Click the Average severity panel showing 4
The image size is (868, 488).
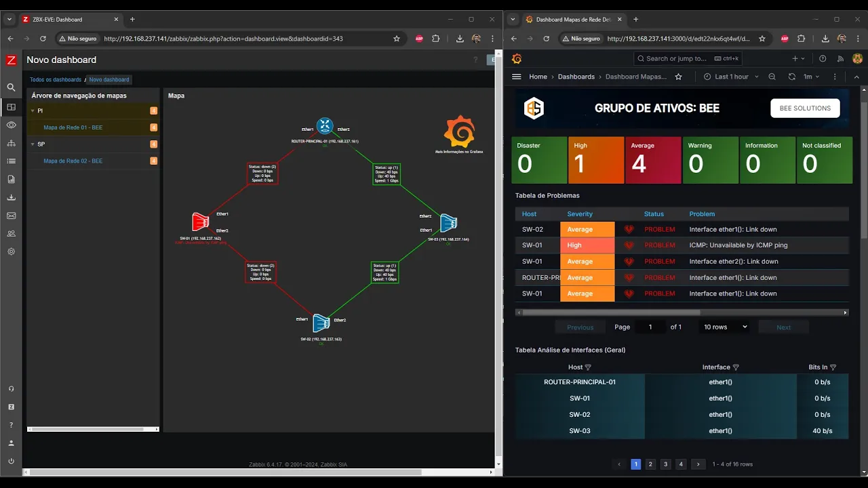[652, 160]
